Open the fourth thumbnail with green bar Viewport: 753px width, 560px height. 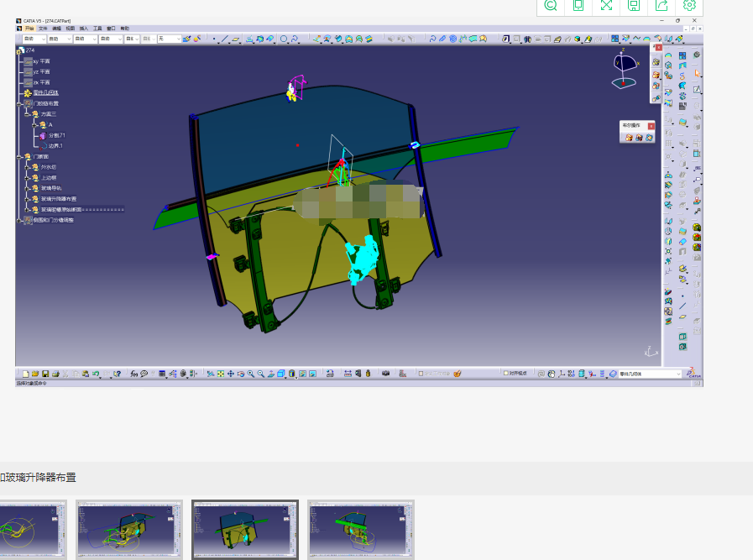click(x=361, y=529)
